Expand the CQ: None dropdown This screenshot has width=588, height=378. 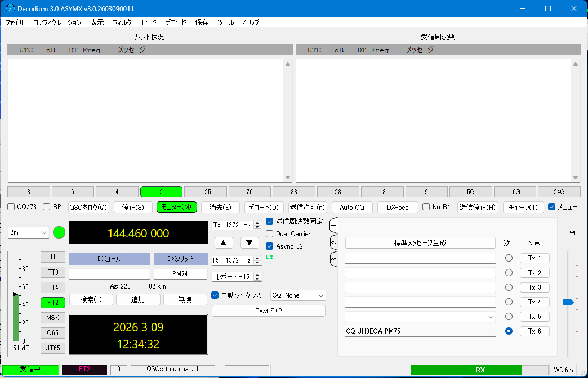pyautogui.click(x=298, y=295)
